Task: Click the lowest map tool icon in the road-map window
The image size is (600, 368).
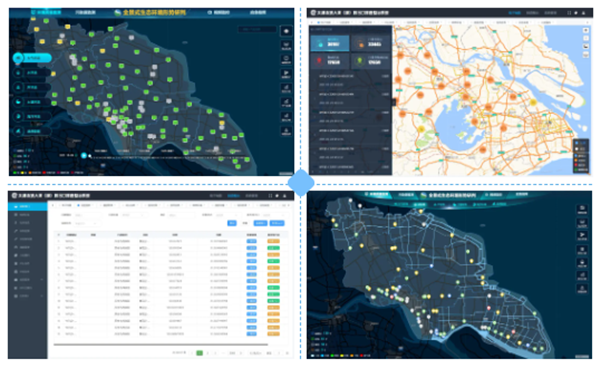Action: tap(586, 55)
